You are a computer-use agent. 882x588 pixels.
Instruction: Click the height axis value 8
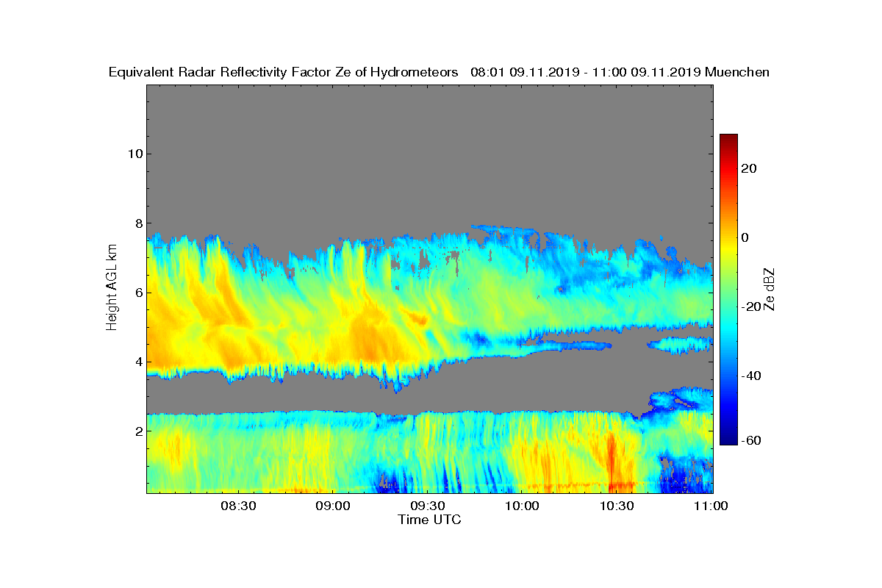[x=138, y=223]
